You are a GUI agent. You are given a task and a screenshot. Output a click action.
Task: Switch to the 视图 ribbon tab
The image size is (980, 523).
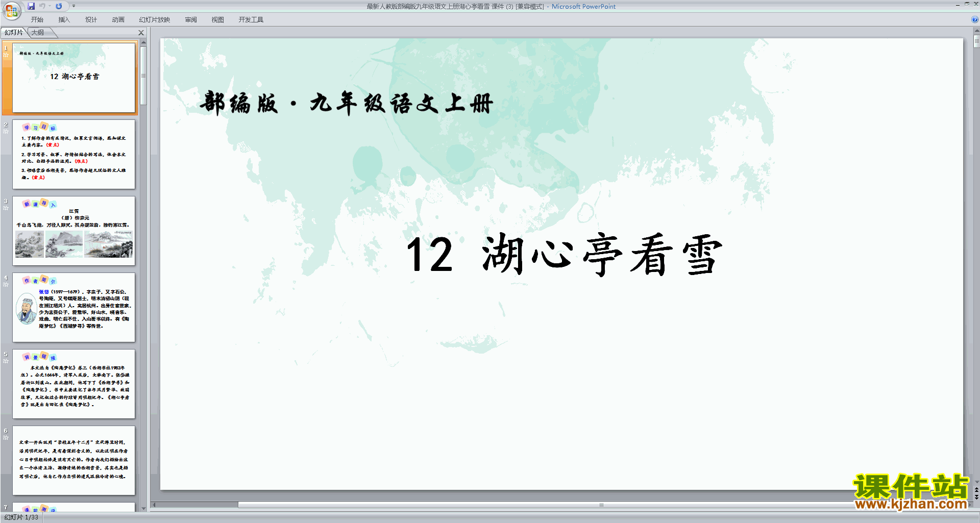[218, 20]
